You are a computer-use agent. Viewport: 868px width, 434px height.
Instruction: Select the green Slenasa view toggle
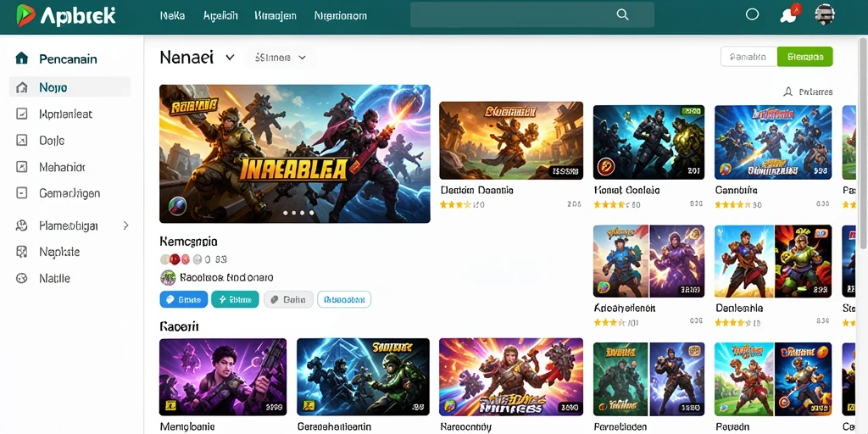(805, 57)
